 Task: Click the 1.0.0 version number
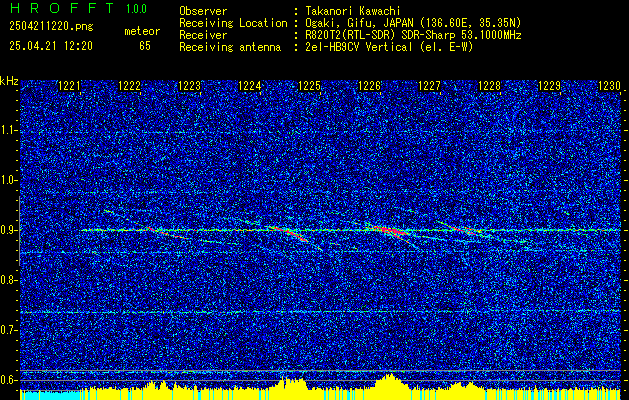pos(136,9)
